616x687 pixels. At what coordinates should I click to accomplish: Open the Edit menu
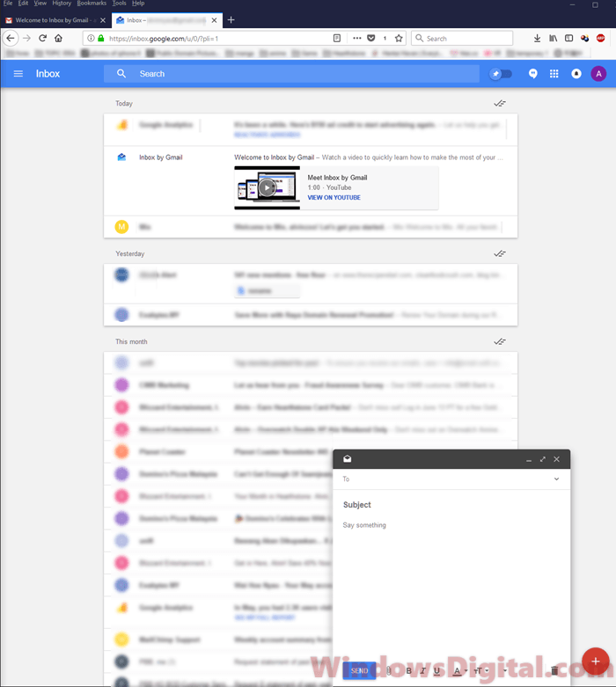(23, 3)
